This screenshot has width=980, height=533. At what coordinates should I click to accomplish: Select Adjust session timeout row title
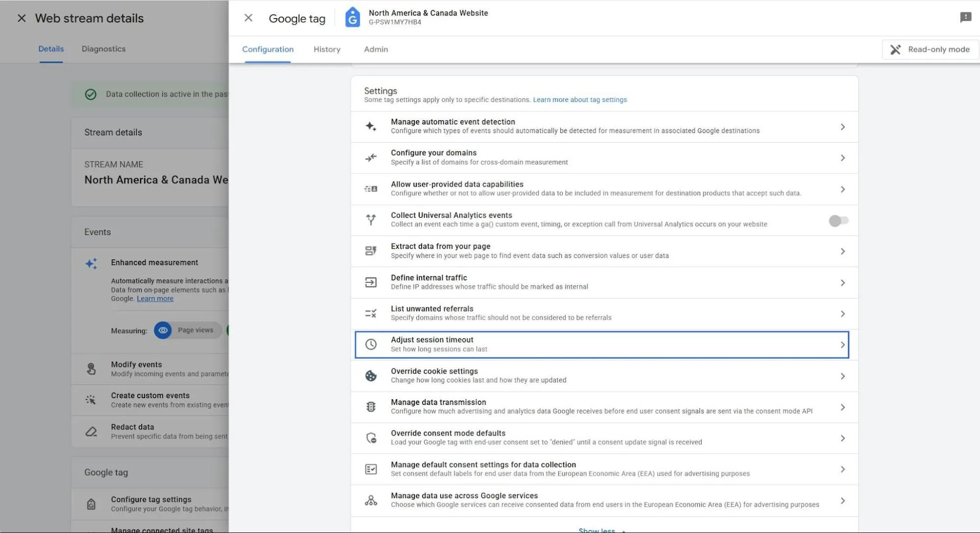(x=432, y=340)
